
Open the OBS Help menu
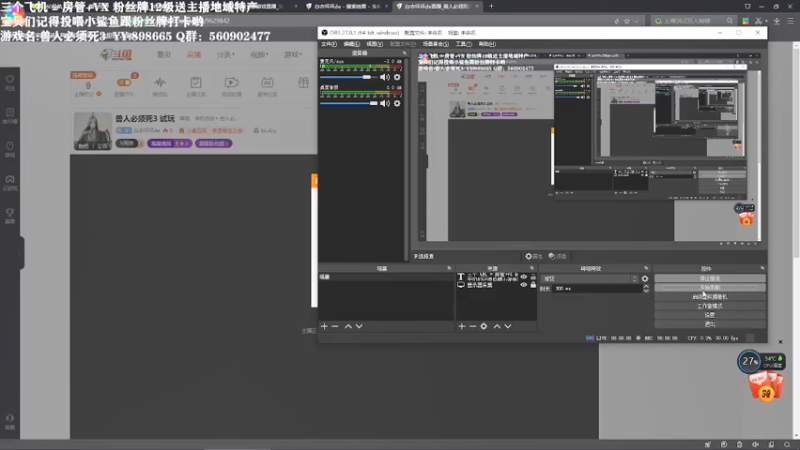pyautogui.click(x=487, y=44)
